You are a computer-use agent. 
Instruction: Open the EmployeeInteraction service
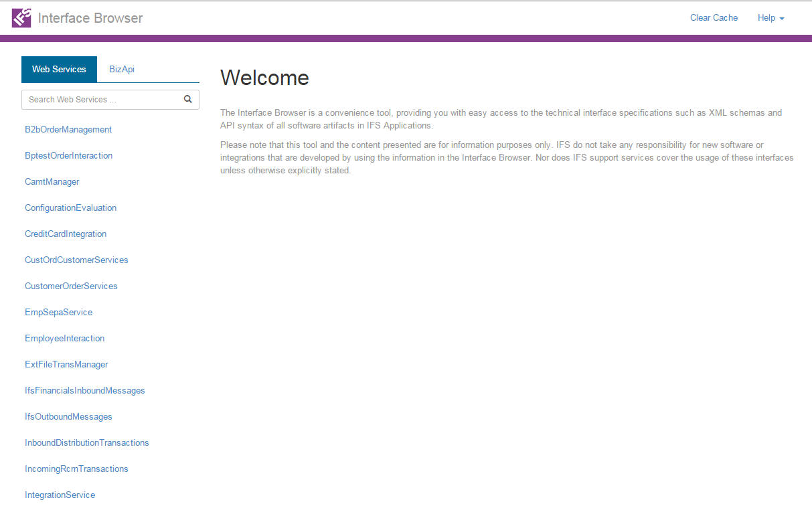64,338
